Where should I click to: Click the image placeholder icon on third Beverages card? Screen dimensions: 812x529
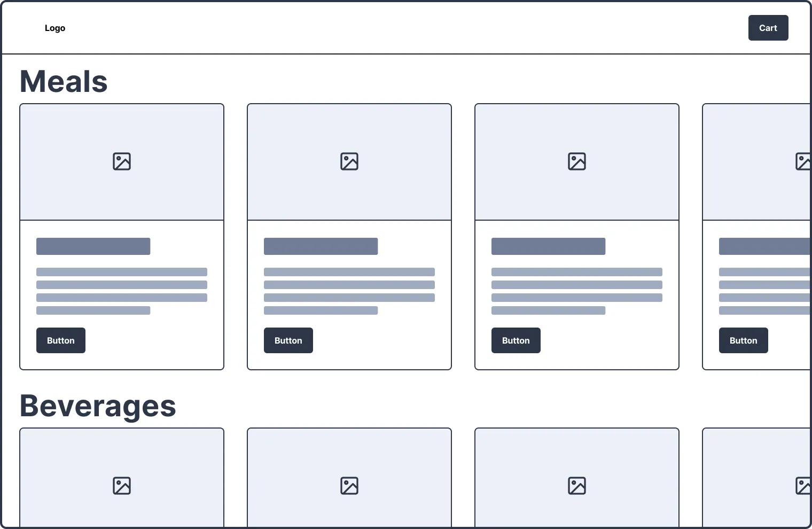point(576,485)
